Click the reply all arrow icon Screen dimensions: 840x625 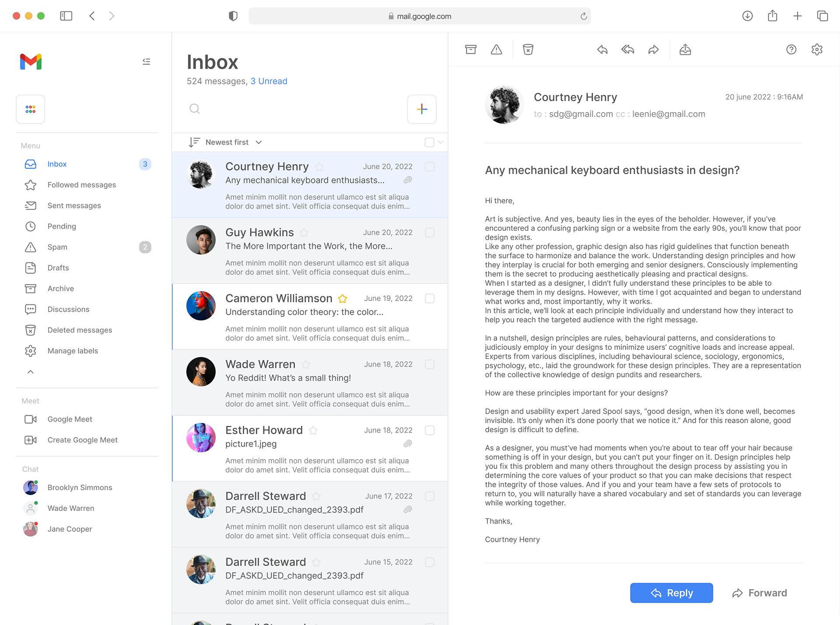[x=628, y=49]
